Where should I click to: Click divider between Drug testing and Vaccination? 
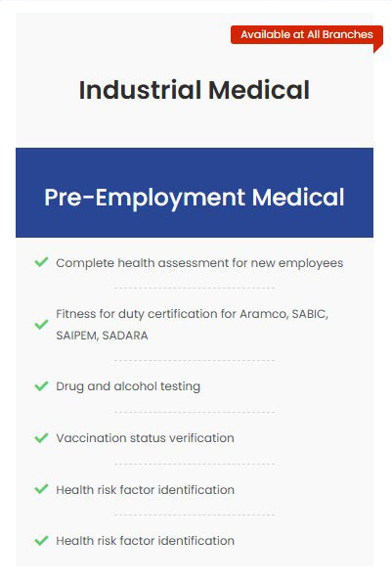[195, 412]
